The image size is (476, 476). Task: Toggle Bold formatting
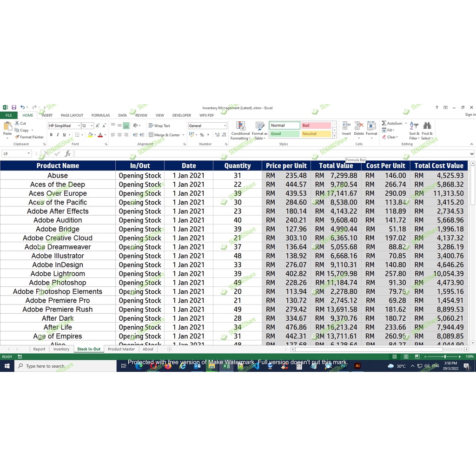[x=51, y=135]
